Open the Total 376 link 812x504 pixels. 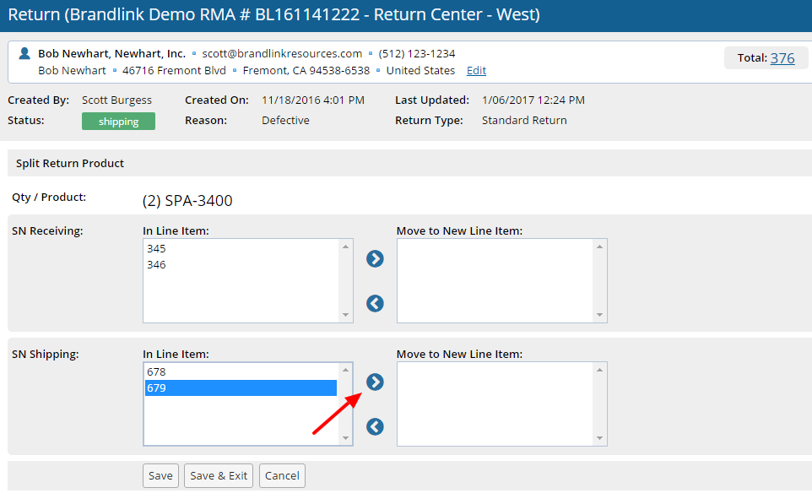tap(782, 58)
